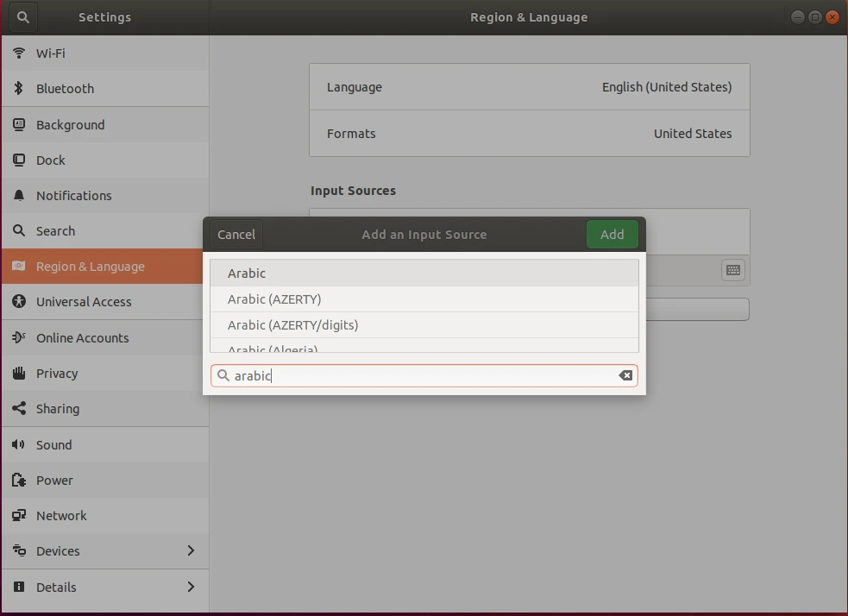Viewport: 848px width, 616px height.
Task: Confirm with the green Add button
Action: [x=612, y=234]
